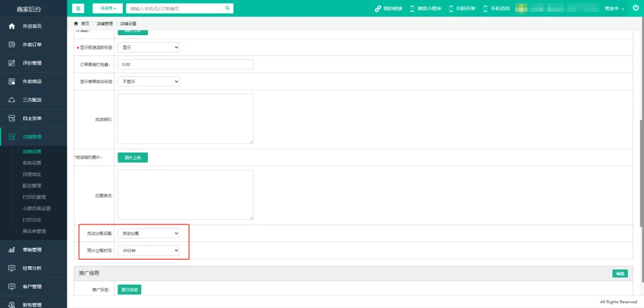Open 显示榜单排名标签 dropdown

point(148,82)
